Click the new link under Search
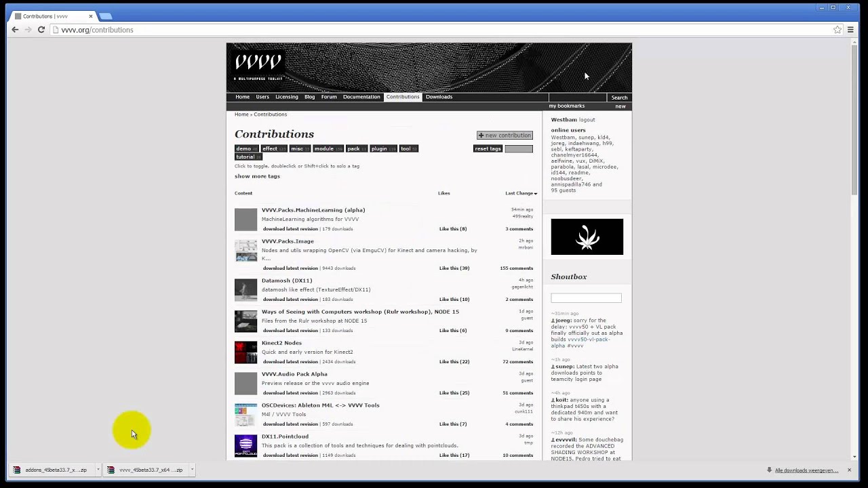This screenshot has height=488, width=868. point(620,106)
